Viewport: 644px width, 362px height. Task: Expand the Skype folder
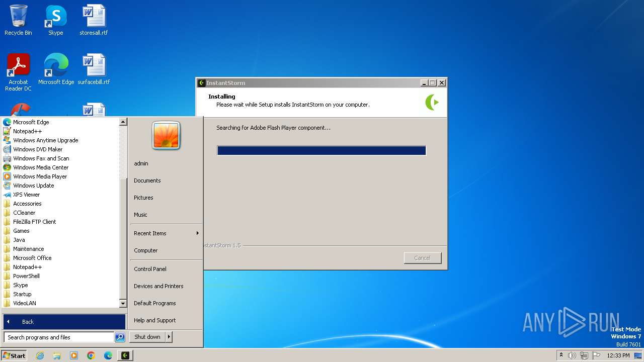[x=60, y=285]
